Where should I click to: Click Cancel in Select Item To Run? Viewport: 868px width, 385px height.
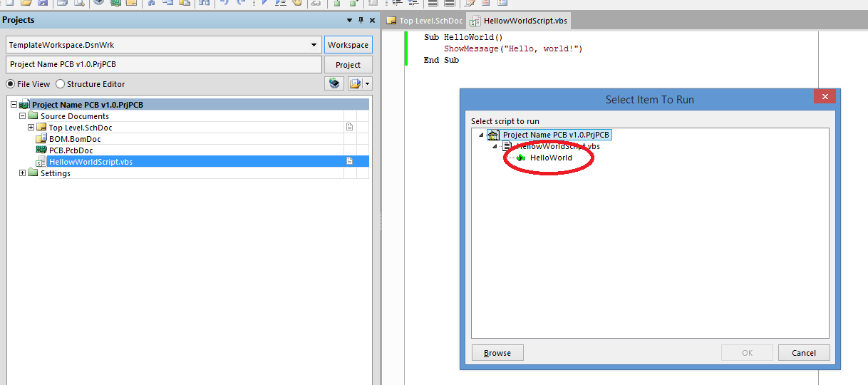click(x=803, y=353)
